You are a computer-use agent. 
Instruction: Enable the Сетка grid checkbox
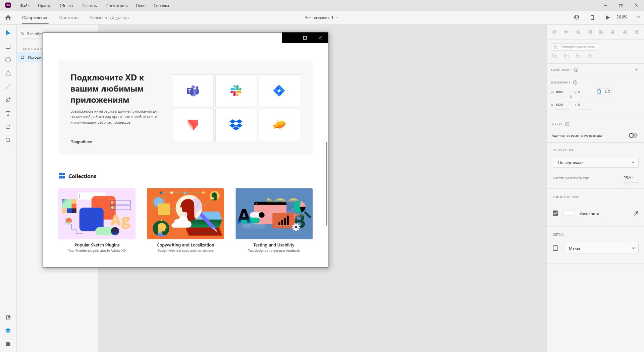(555, 248)
